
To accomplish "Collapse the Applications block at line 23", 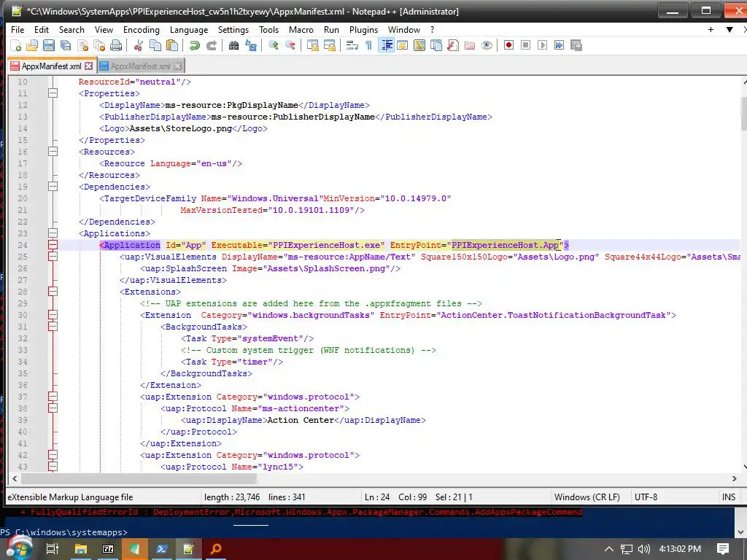I will click(53, 233).
